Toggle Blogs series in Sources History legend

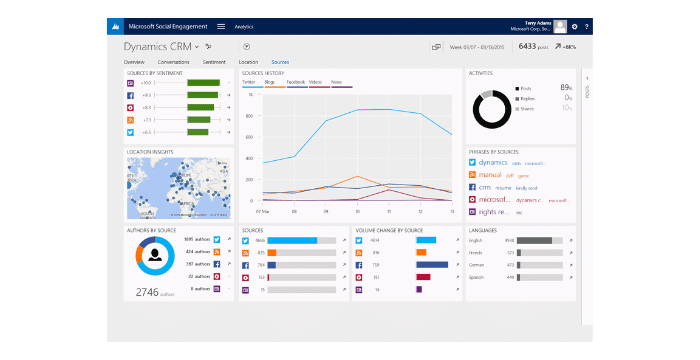pyautogui.click(x=275, y=83)
